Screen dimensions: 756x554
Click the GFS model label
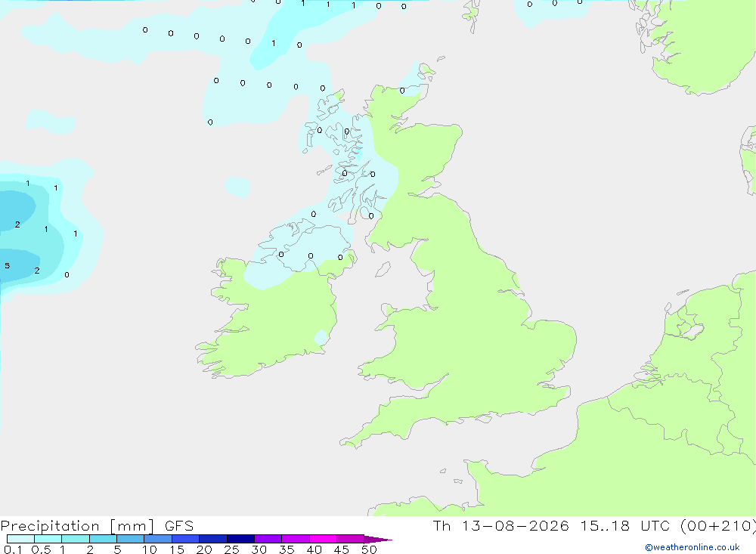(179, 526)
